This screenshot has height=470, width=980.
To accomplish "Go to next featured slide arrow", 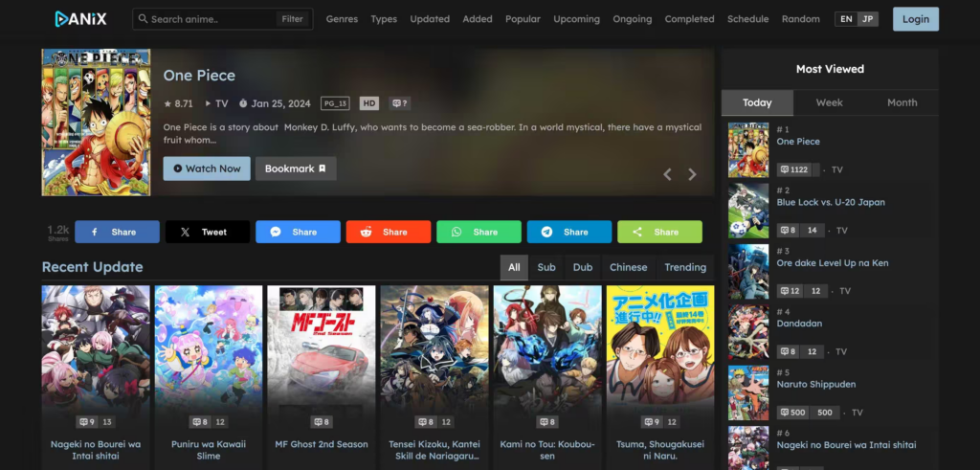I will [692, 174].
